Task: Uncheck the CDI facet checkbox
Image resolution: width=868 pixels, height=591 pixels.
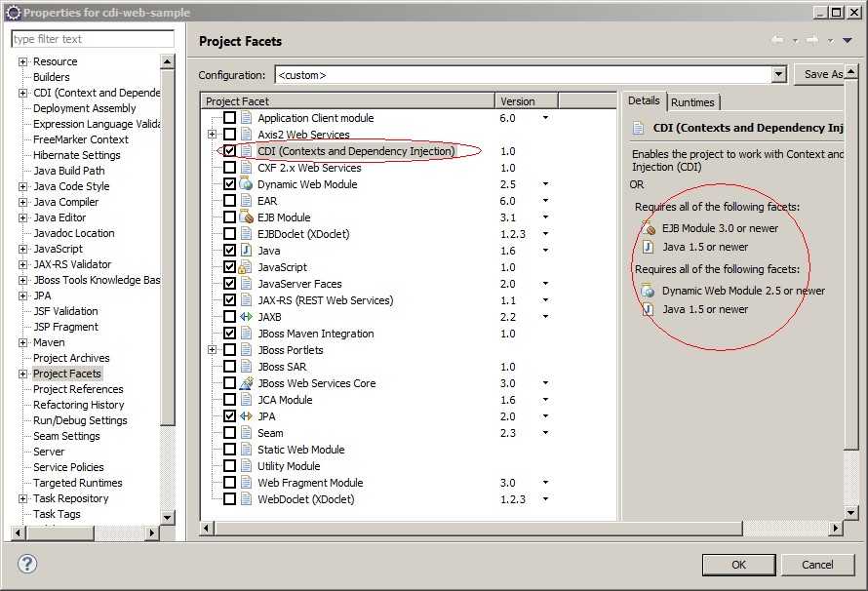Action: click(230, 151)
